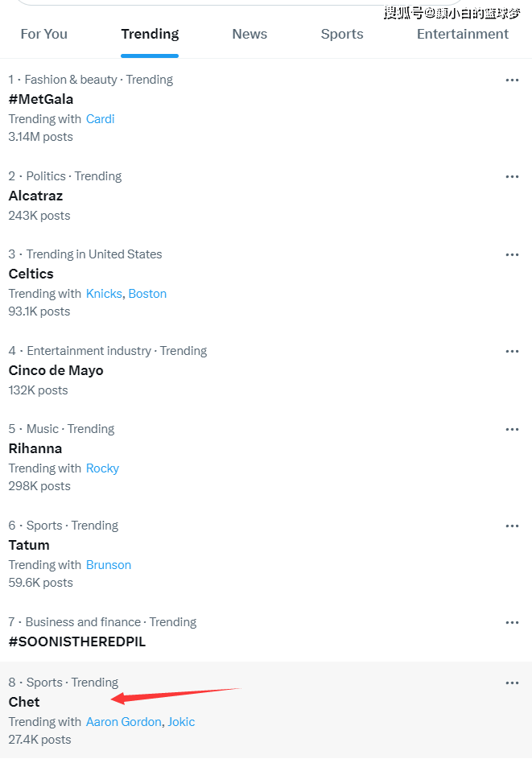Open more options for Rihanna trend
Viewport: 532px width, 759px height.
tap(512, 429)
